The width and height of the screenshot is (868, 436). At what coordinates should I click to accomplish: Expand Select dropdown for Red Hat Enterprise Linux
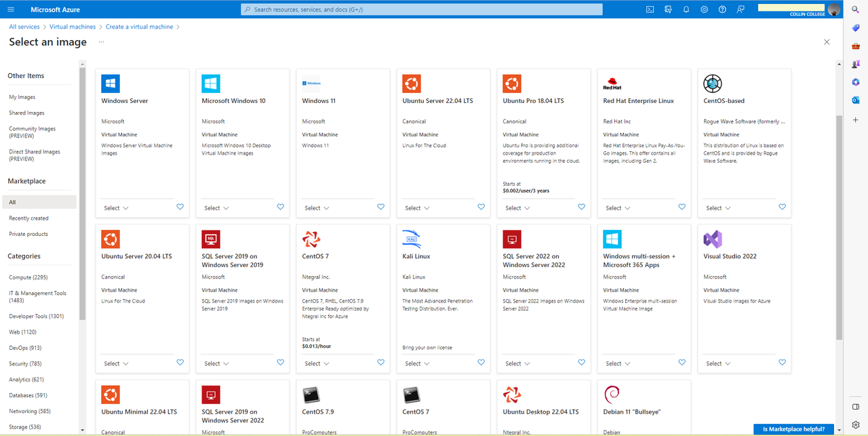[x=618, y=208]
